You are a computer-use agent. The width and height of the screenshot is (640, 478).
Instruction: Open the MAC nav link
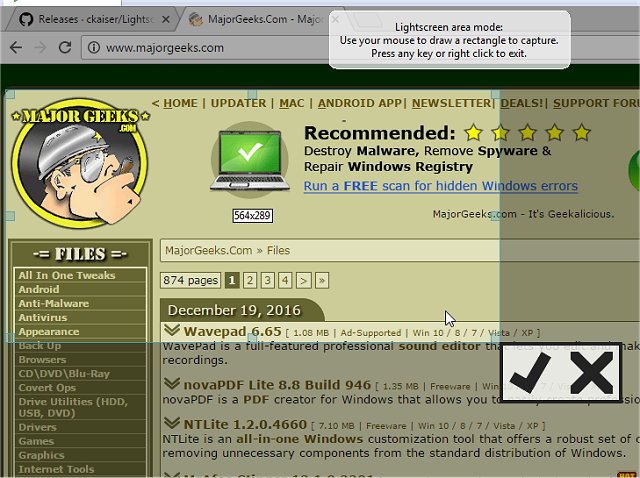(x=292, y=103)
